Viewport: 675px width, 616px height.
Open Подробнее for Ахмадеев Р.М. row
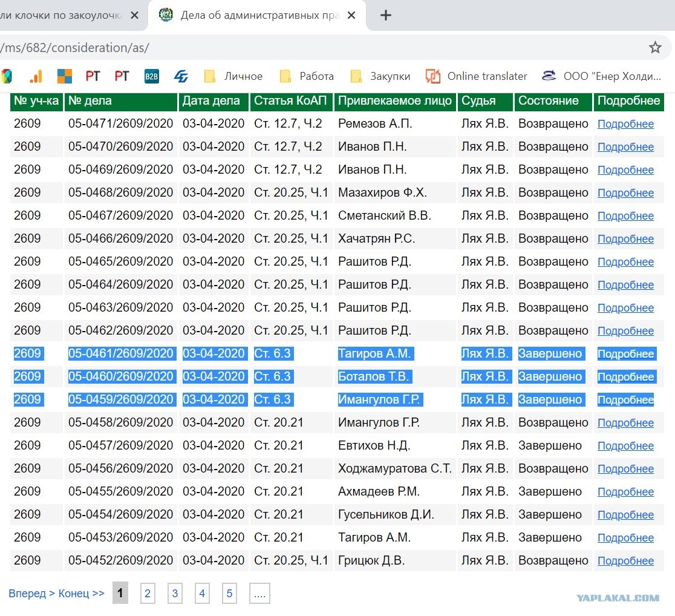click(x=625, y=492)
